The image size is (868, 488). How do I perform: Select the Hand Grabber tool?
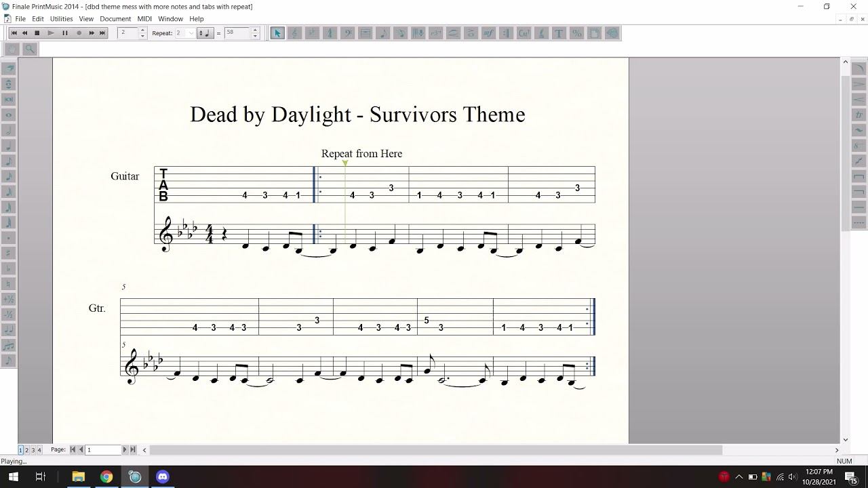12,49
